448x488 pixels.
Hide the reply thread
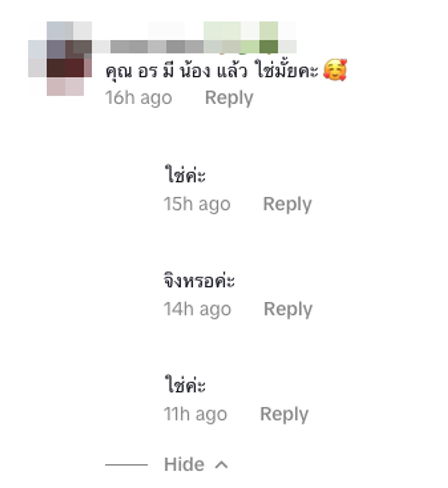(184, 465)
